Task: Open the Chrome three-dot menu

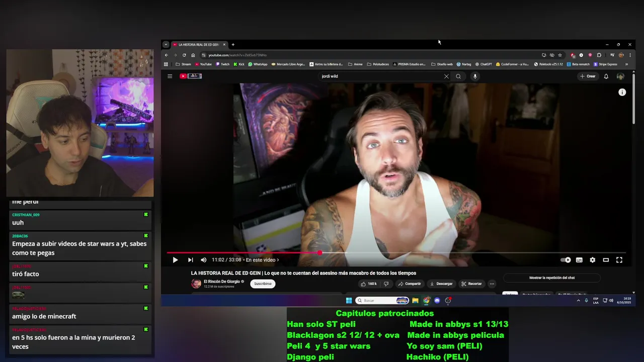Action: (x=630, y=55)
